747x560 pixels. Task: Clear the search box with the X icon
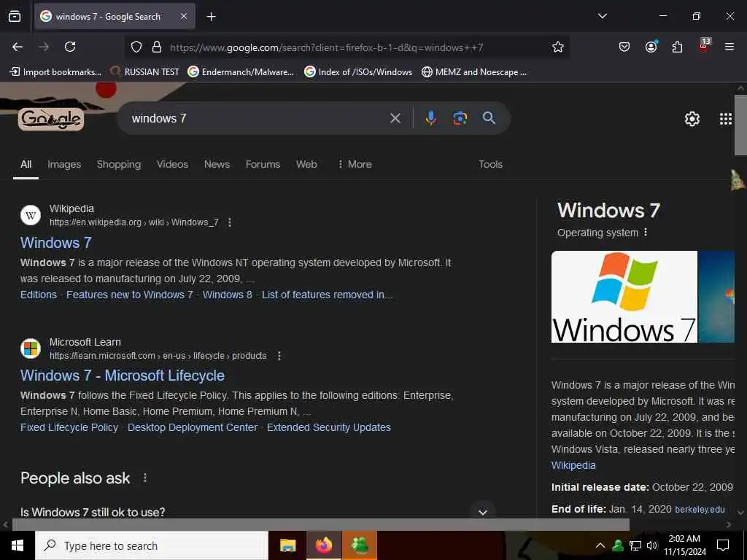(395, 118)
